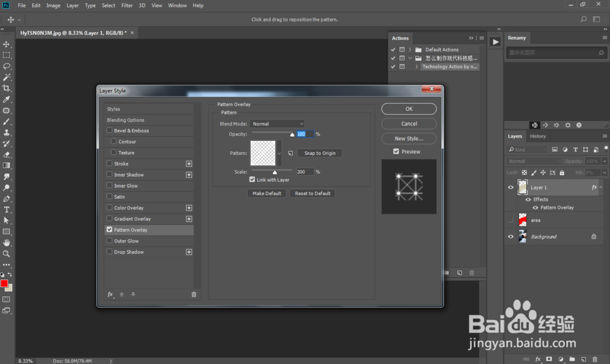Image resolution: width=610 pixels, height=364 pixels.
Task: Open the Kind filter dropdown in Layers
Action: point(528,149)
